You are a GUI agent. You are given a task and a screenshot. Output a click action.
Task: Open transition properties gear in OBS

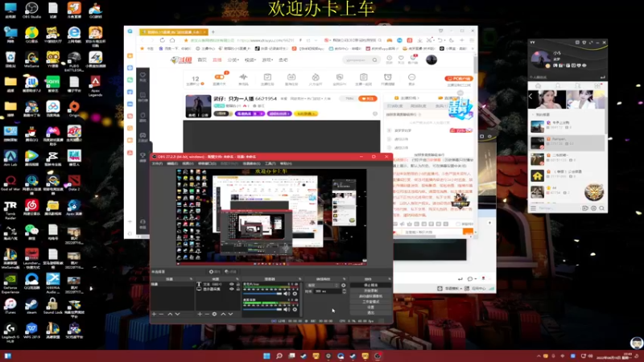(344, 286)
